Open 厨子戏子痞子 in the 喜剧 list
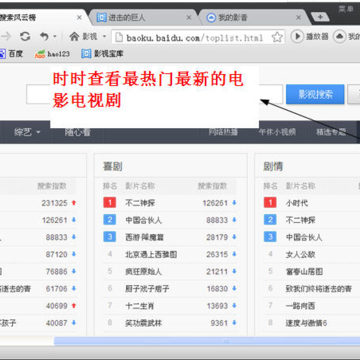Screen dimensions: 360x360 pos(147,289)
